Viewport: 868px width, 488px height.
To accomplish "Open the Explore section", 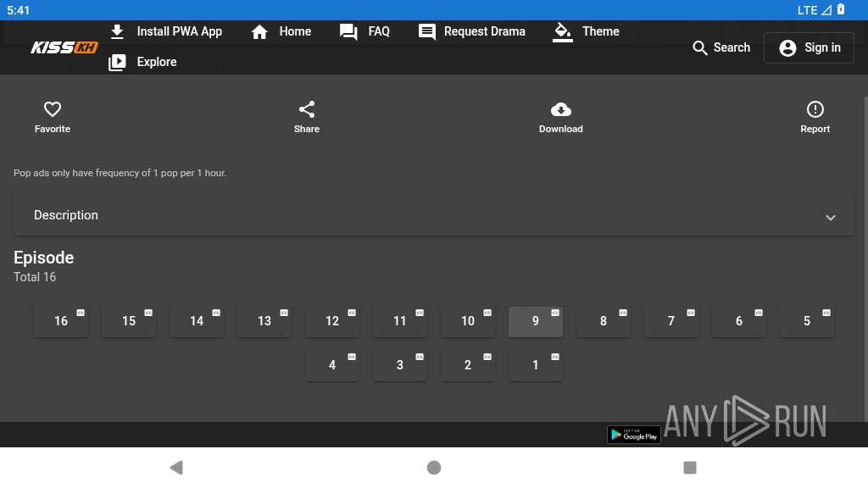I will coord(142,62).
